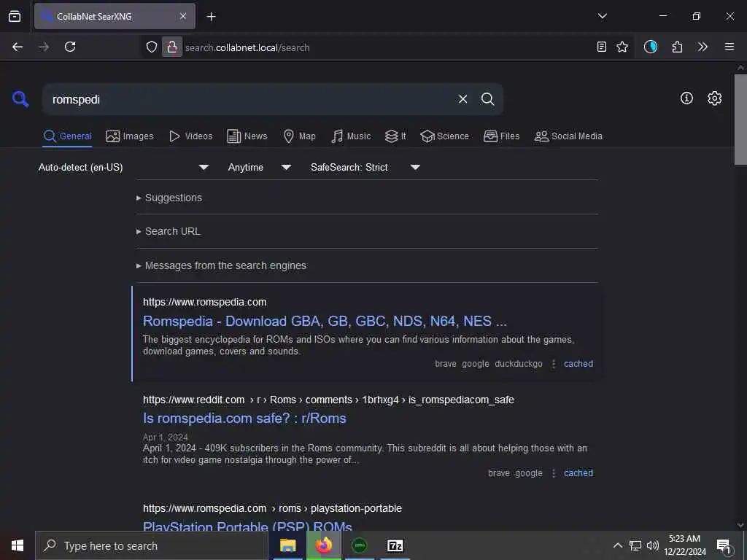
Task: Open options menu for reddit result
Action: coord(554,473)
